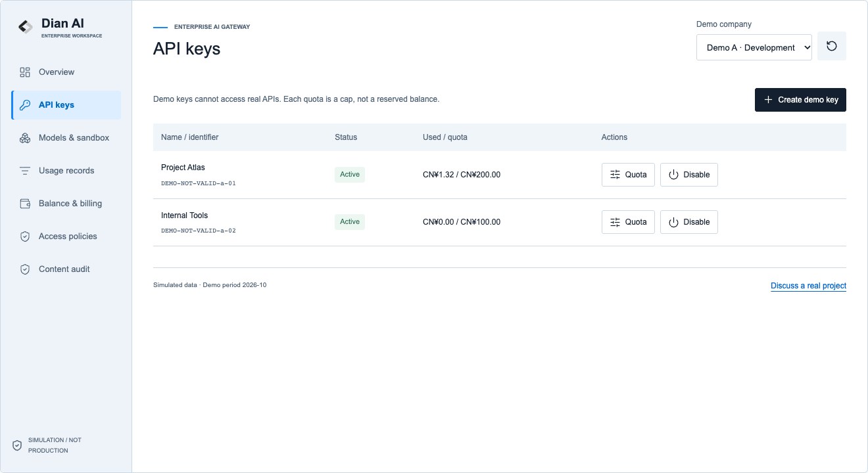Click Simulation / Not Production notice text
Viewport: 868px width, 473px height.
pyautogui.click(x=55, y=445)
